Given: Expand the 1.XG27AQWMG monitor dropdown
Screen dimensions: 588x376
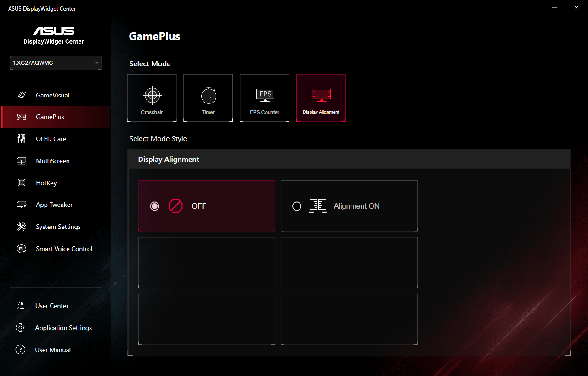Looking at the screenshot, I should pos(56,63).
